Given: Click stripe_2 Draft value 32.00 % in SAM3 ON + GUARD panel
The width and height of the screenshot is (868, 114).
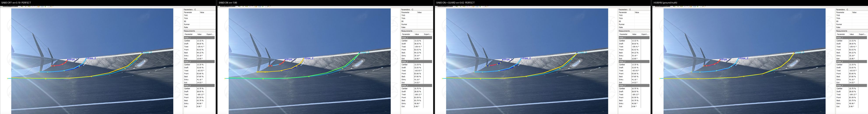Looking at the screenshot, I should [x=635, y=68].
